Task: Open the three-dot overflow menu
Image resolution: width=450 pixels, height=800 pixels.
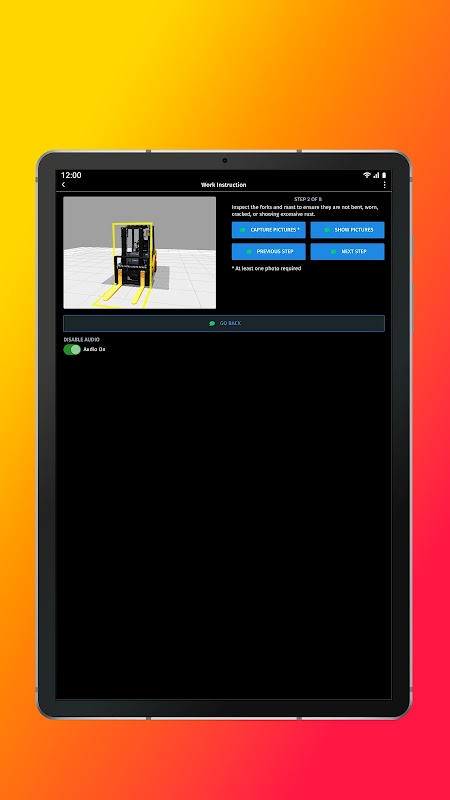Action: [384, 185]
